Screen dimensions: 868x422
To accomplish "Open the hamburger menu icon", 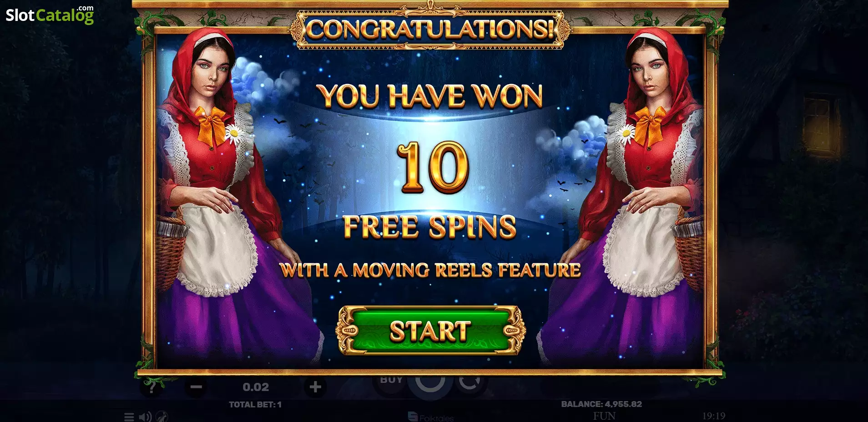I will 129,417.
